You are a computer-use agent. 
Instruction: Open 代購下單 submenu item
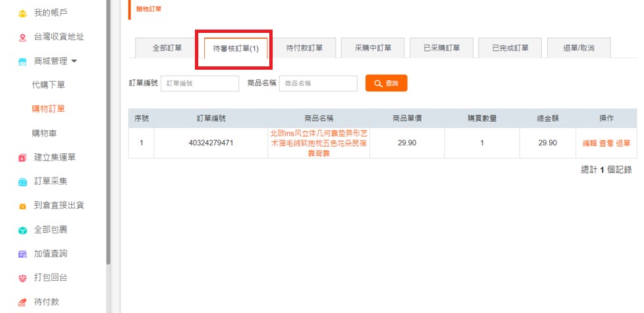pos(48,85)
